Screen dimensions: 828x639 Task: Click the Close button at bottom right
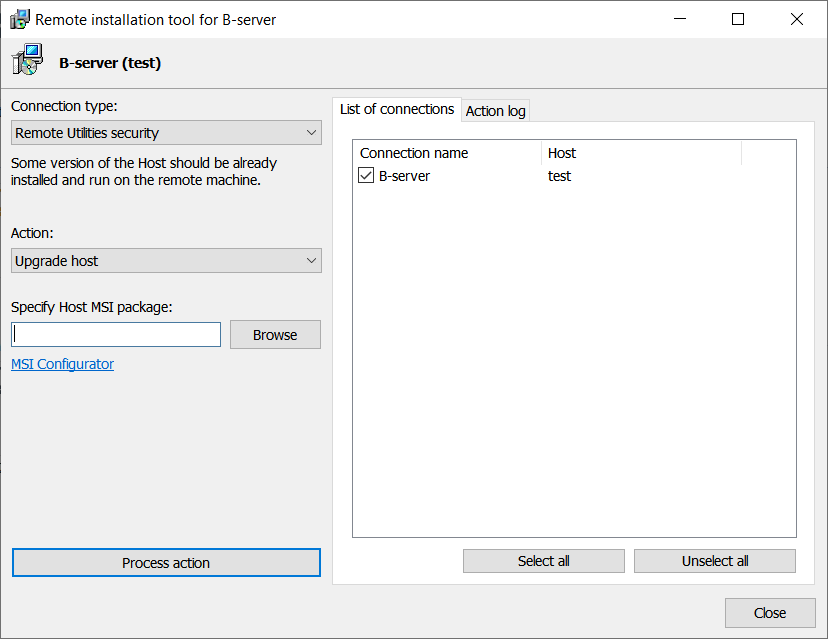click(770, 613)
